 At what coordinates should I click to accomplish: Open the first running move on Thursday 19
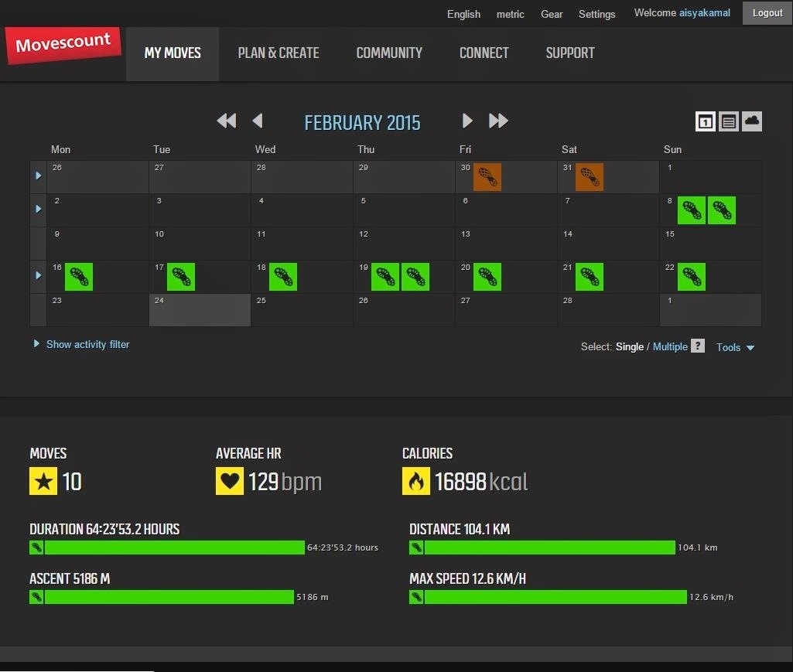click(385, 277)
